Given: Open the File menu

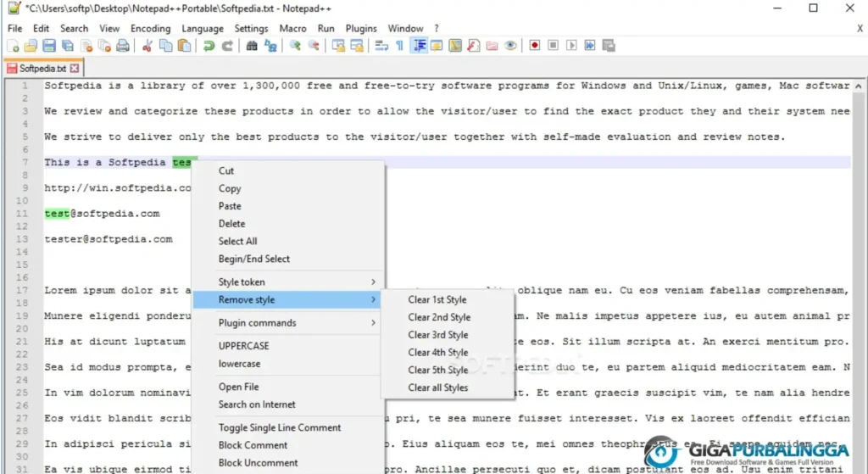Looking at the screenshot, I should pos(15,28).
